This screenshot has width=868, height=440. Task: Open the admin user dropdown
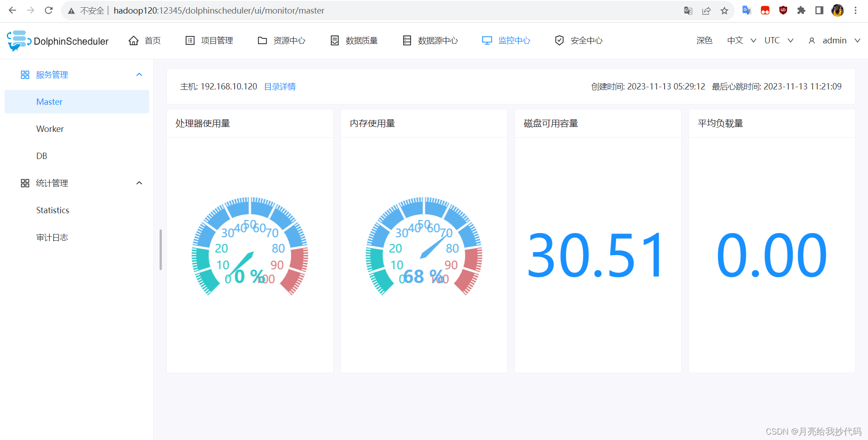click(834, 41)
